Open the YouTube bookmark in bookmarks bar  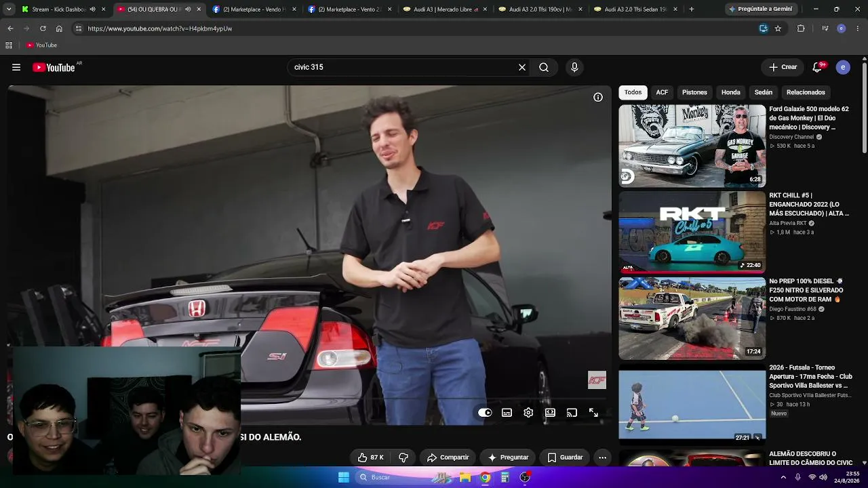(41, 45)
